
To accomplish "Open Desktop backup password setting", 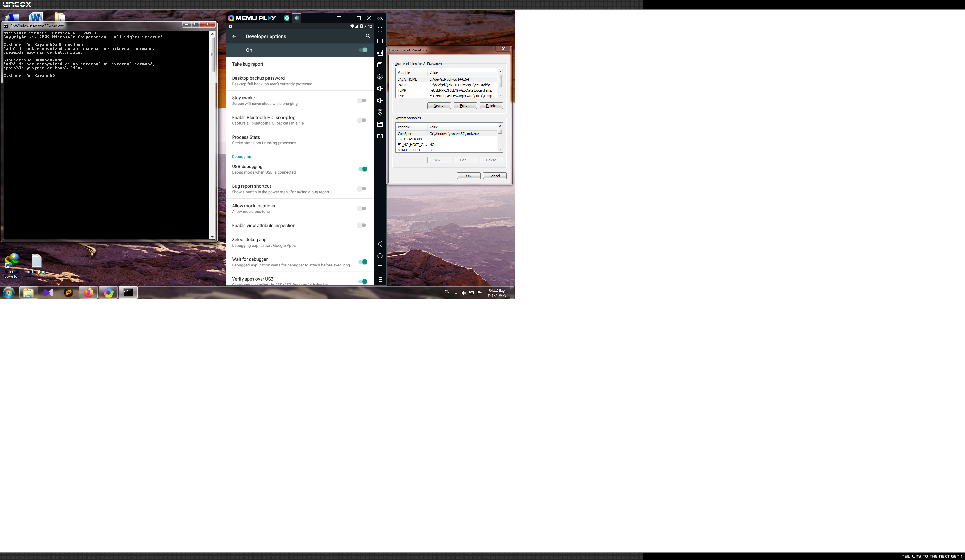I will click(300, 81).
